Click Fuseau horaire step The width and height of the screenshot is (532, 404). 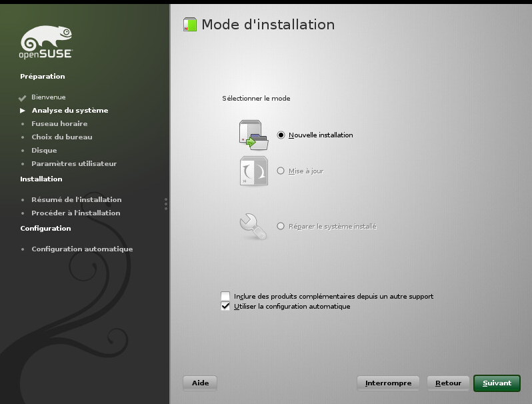(x=59, y=123)
